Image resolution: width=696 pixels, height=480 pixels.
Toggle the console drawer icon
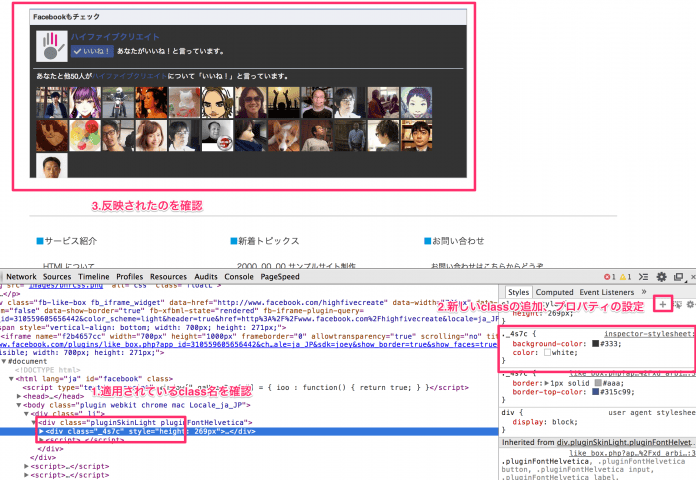643,277
